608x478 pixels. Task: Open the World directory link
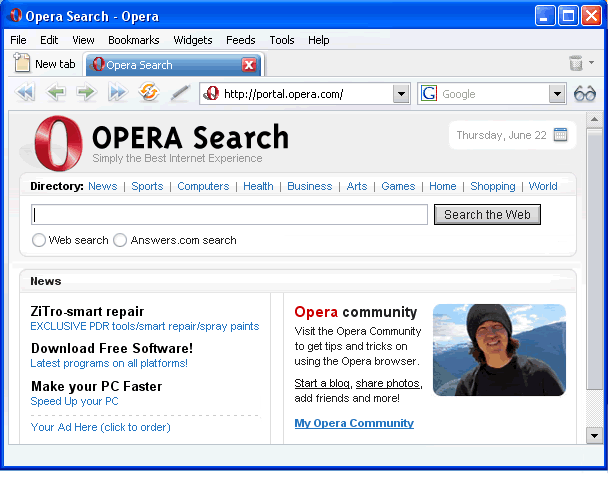[543, 186]
